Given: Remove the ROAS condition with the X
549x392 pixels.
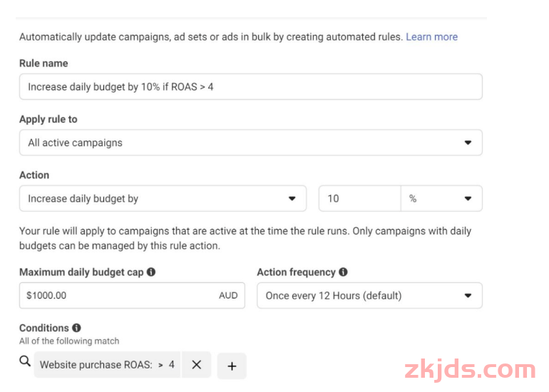Looking at the screenshot, I should pyautogui.click(x=197, y=364).
